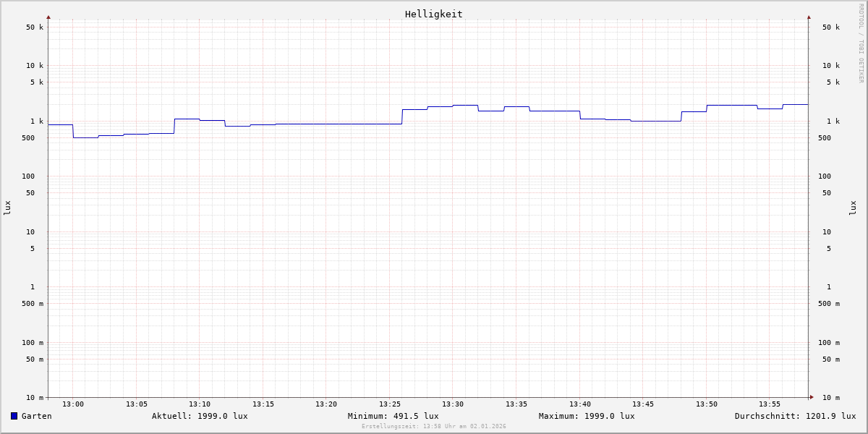Click the Aktuell: 1999.0 lux value
868x434 pixels.
pos(200,416)
